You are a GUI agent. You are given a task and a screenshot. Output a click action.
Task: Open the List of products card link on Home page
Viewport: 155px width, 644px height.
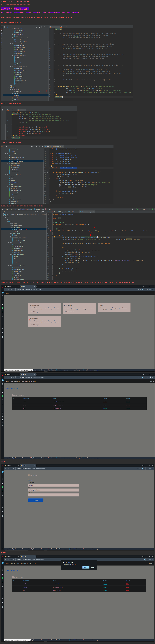35,306
